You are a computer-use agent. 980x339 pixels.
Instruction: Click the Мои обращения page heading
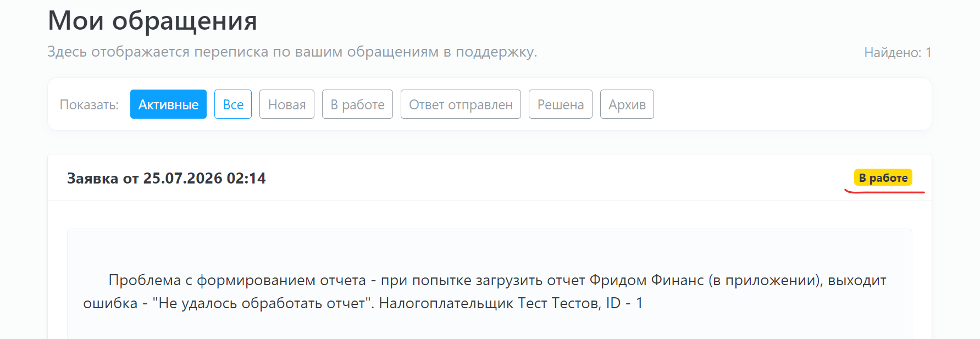click(152, 20)
